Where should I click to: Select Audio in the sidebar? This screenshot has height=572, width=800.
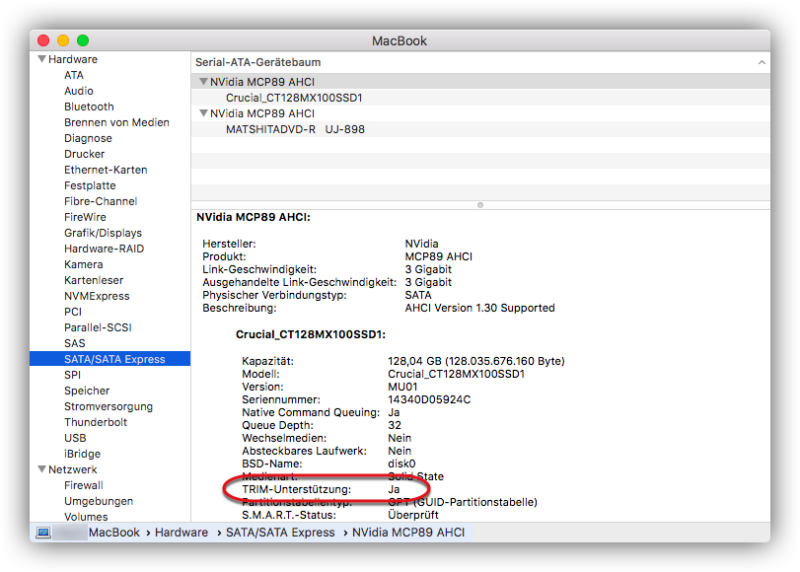(x=79, y=91)
